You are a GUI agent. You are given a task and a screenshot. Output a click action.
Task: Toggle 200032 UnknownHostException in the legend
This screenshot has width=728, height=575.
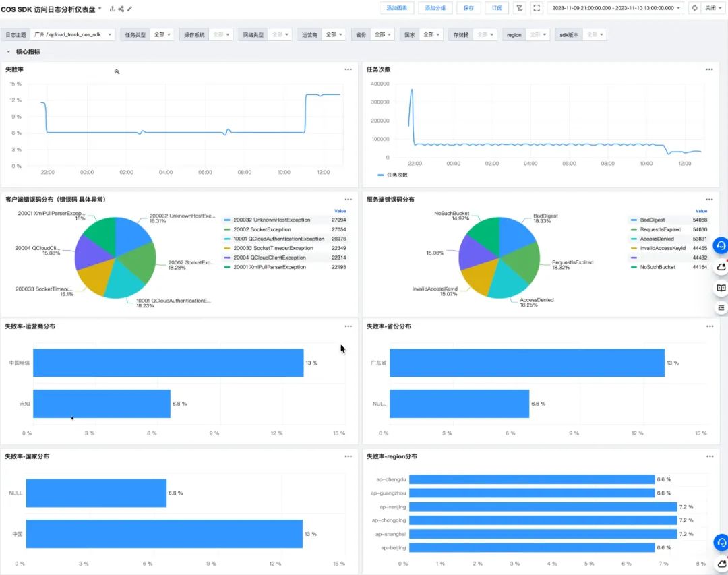(x=268, y=220)
